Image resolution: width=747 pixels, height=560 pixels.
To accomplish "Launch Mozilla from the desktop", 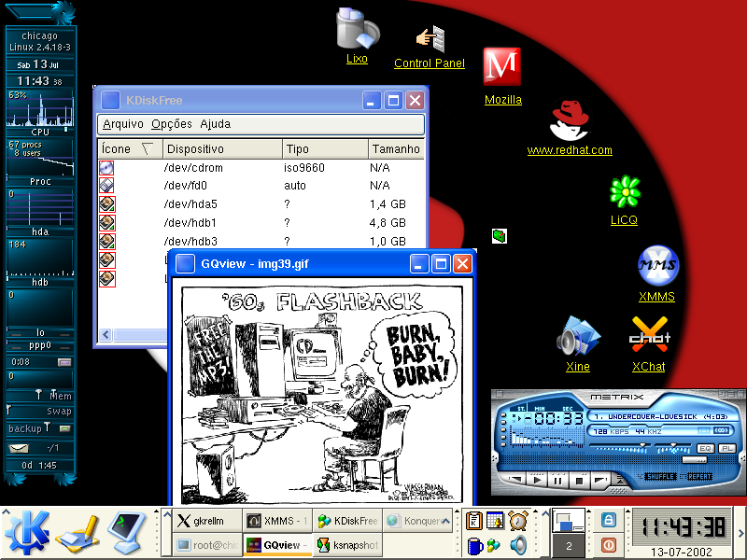I will click(x=502, y=66).
